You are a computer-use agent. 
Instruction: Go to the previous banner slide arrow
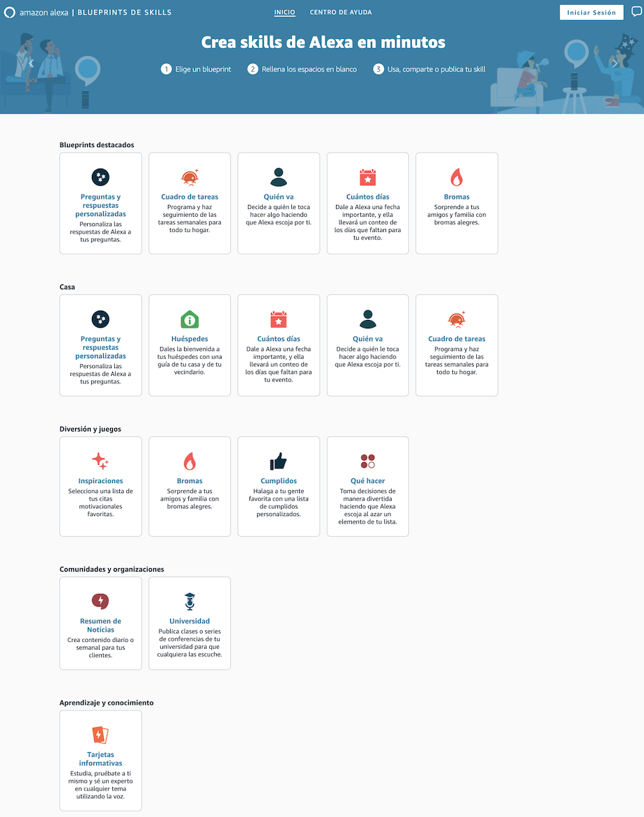[31, 63]
